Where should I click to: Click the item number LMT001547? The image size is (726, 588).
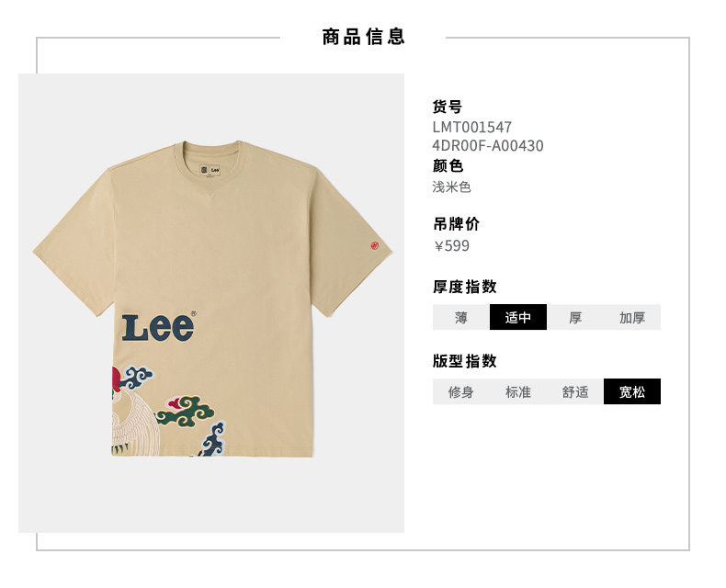[471, 127]
